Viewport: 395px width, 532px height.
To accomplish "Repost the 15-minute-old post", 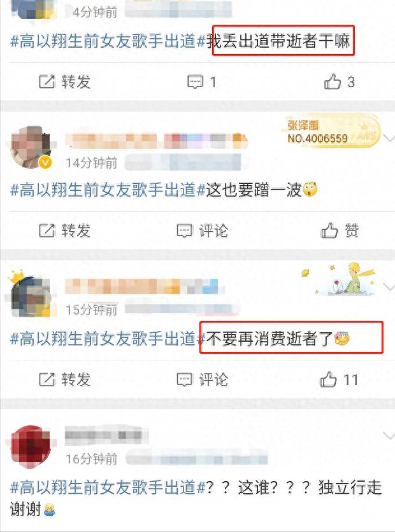I will 65,380.
